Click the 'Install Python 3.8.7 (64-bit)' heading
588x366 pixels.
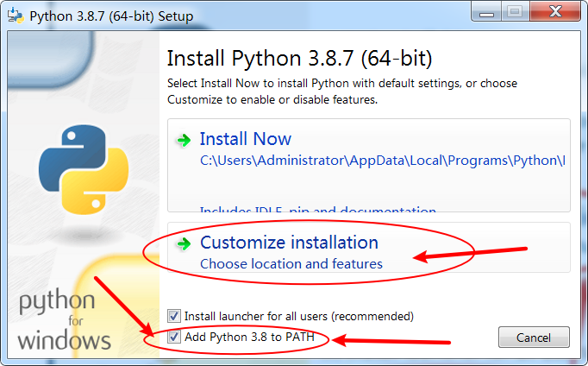tap(299, 59)
